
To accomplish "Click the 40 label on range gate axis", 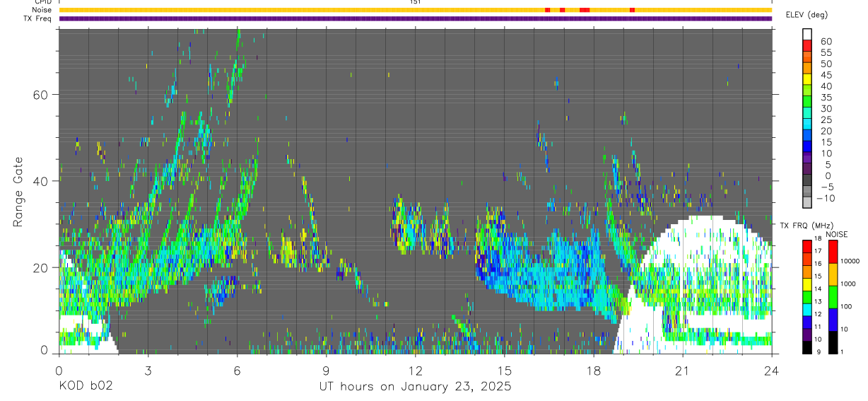I will tap(41, 181).
